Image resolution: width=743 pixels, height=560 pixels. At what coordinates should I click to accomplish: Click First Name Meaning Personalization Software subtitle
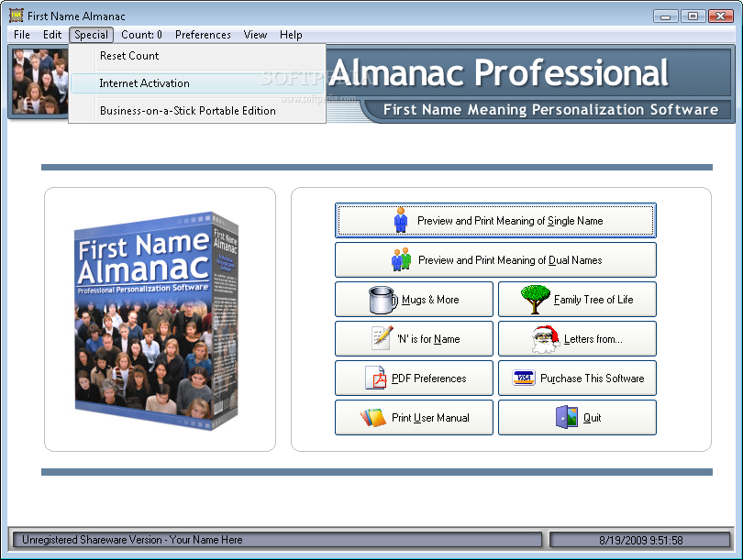(x=550, y=109)
